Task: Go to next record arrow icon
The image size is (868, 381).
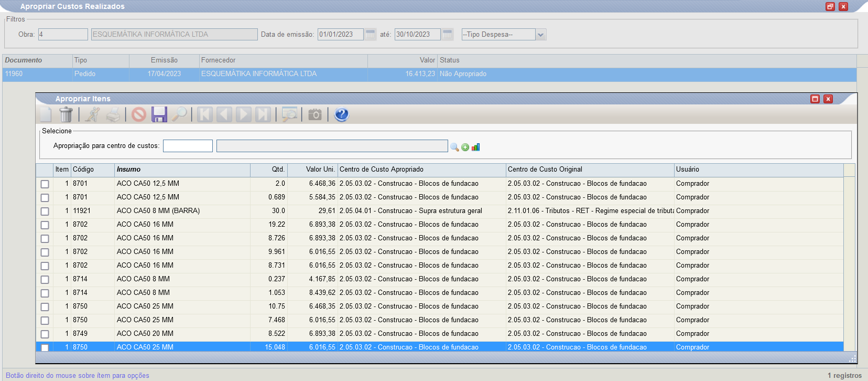Action: point(244,114)
